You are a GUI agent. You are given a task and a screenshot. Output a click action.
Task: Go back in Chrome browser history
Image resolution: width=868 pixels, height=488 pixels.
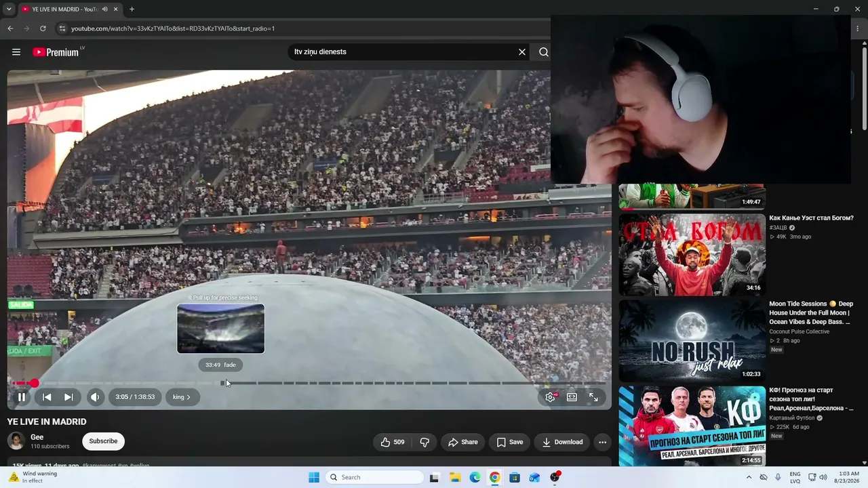tap(10, 28)
